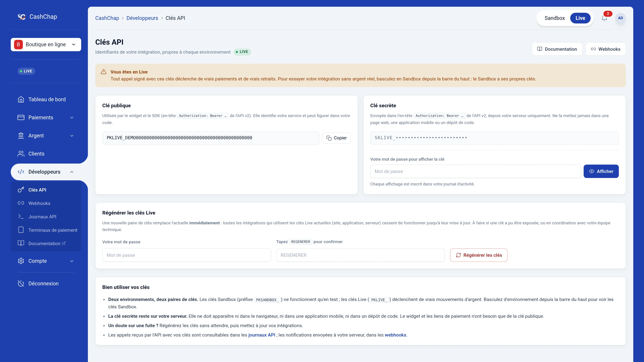Click the Développeurs breadcrumb link

tap(142, 18)
